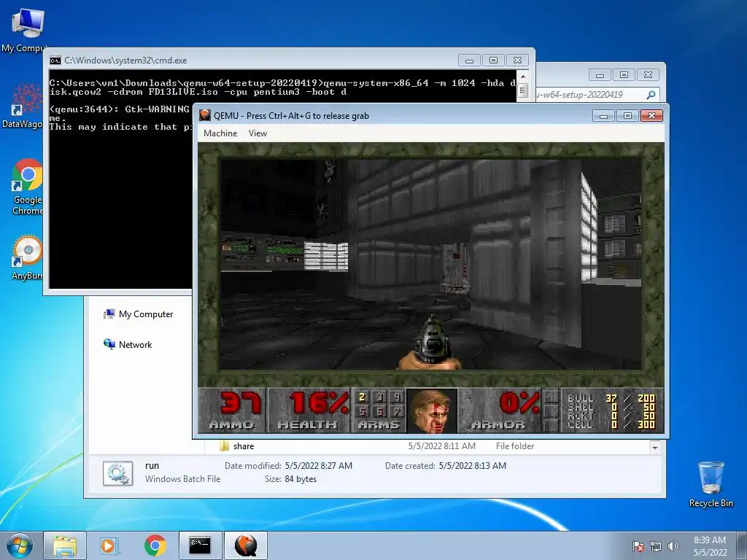Click the Doom ARMS weapon slots panel
Screen dimensions: 747x560
pos(379,411)
